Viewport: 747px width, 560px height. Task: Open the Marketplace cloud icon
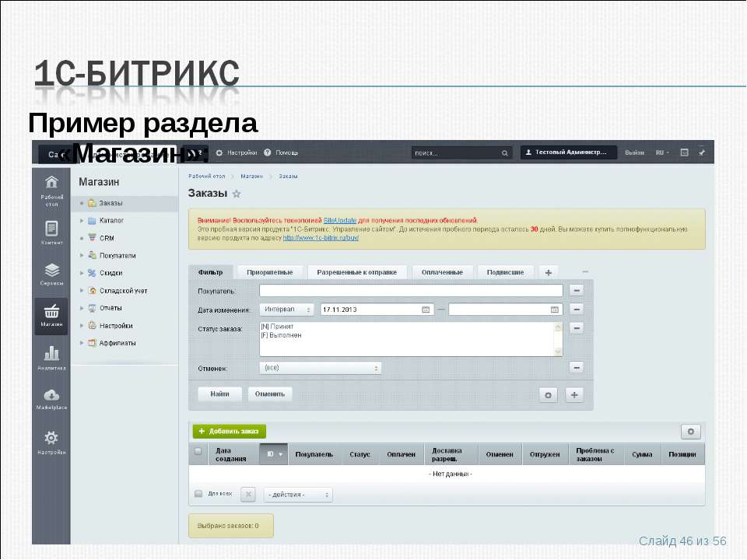coord(51,399)
